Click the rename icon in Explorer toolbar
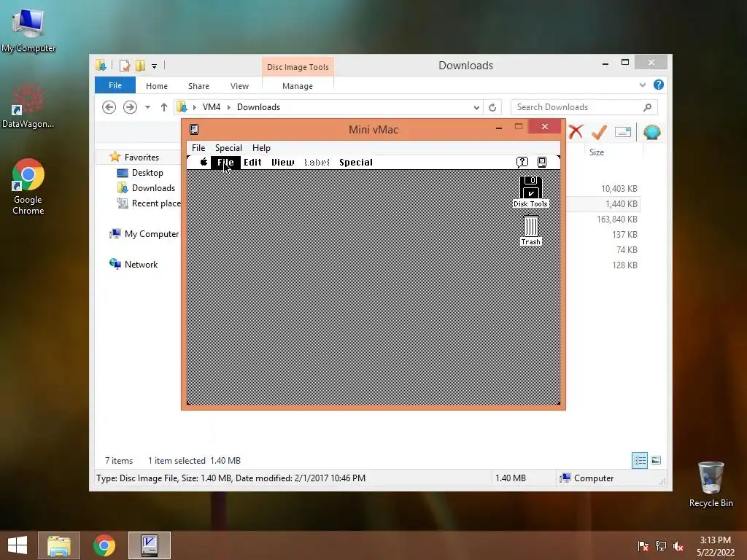747x560 pixels. click(623, 132)
